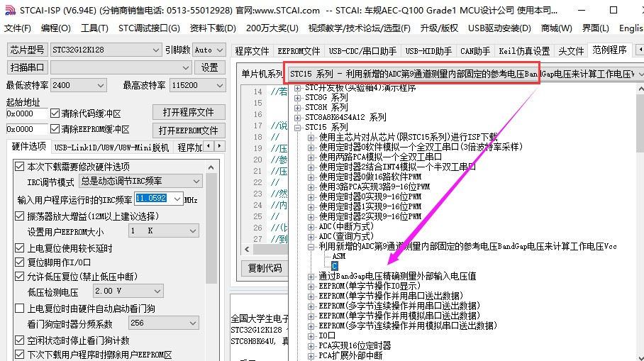Screen dimensions: 644x361
Task: Open the USB驱动安装(D) menu
Action: tap(499, 28)
